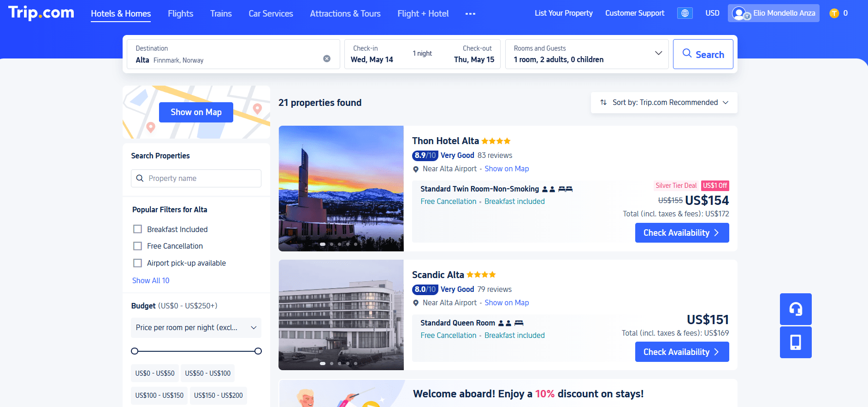Select the US$50 - US$100 budget chip

click(208, 373)
